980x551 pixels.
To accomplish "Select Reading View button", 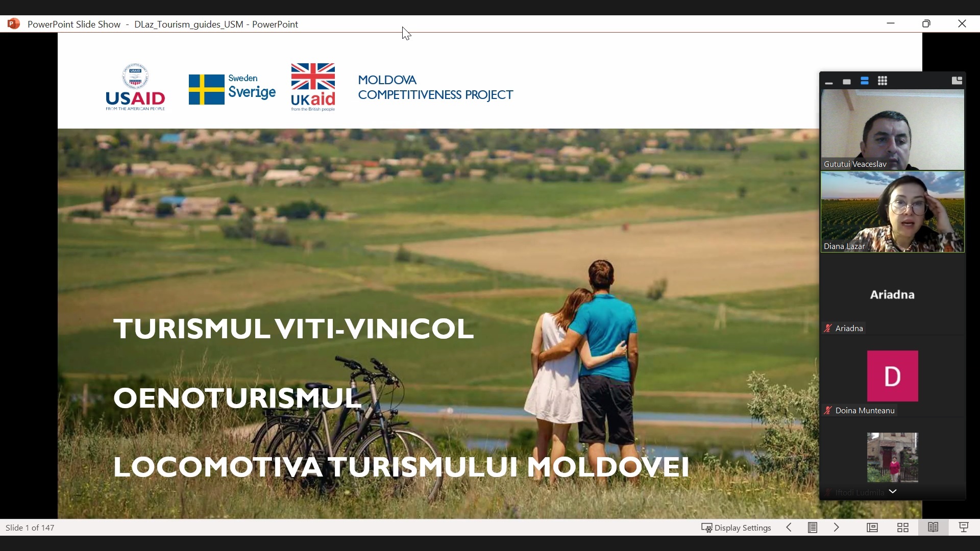I will coord(934,528).
